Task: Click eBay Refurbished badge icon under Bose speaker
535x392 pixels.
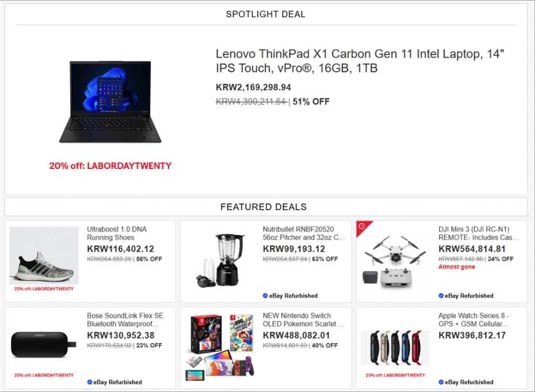Action: (x=89, y=382)
